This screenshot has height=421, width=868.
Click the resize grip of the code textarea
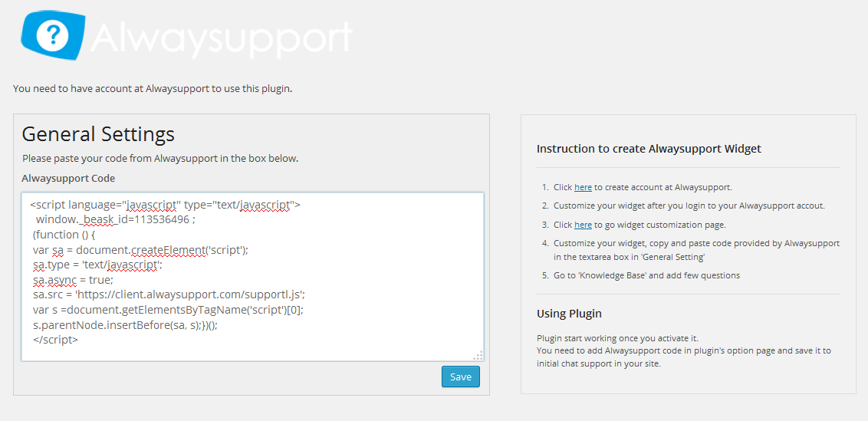coord(478,356)
